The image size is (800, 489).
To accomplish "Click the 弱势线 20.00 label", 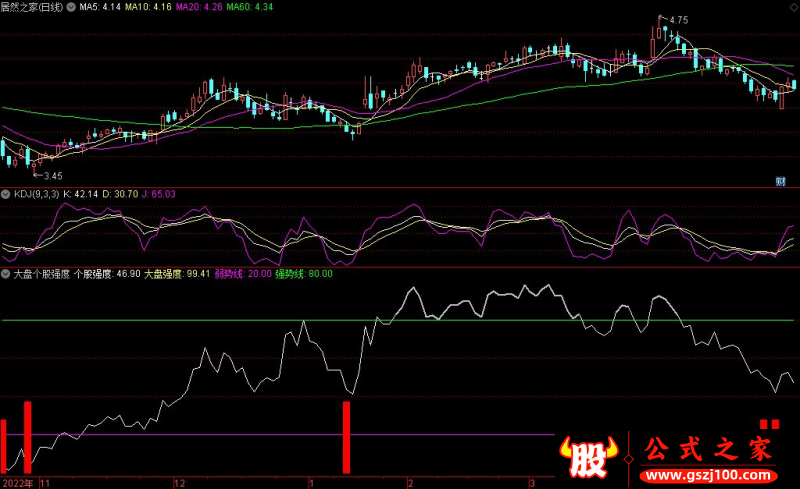I will [x=242, y=272].
